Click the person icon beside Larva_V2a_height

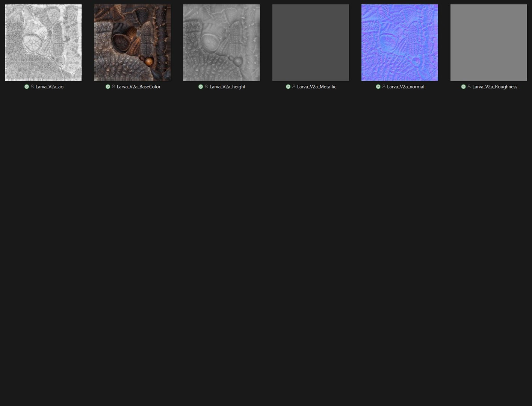206,86
